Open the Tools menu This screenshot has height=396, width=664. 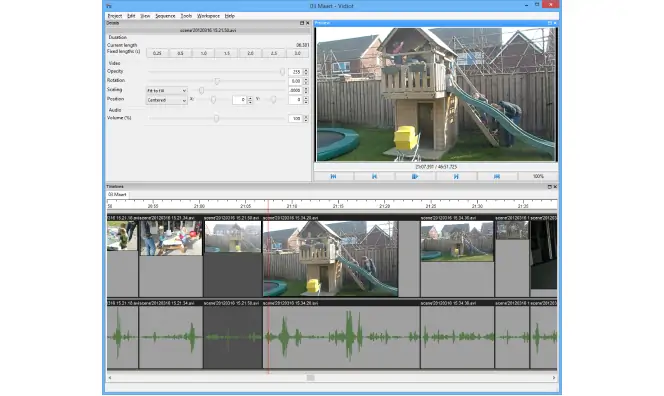coord(186,16)
